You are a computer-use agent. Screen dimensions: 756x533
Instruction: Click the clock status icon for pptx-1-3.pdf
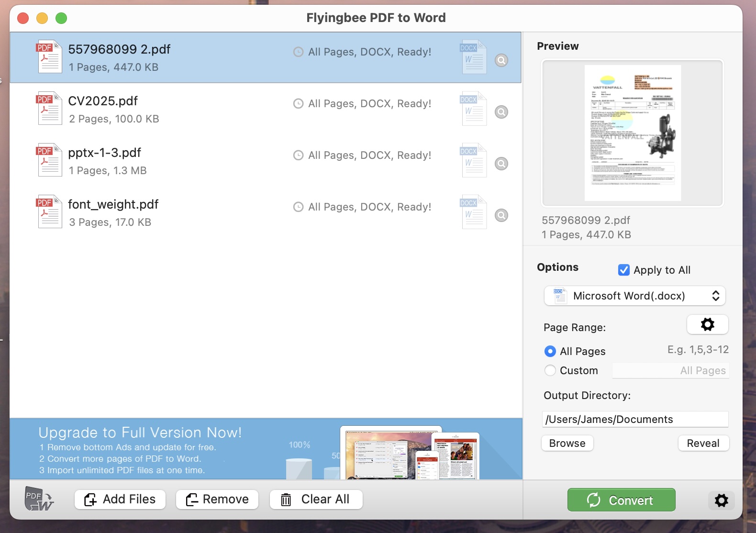pyautogui.click(x=298, y=155)
